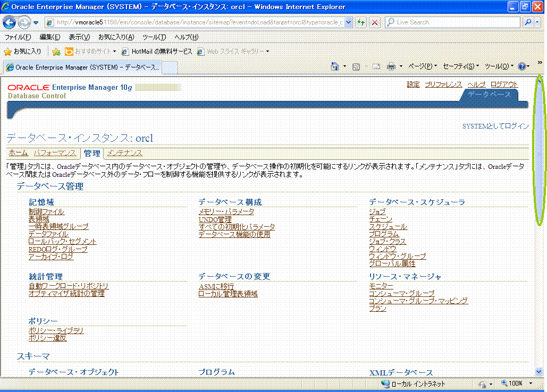This screenshot has height=392, width=547.
Task: Open the 表領域 link
Action: point(39,219)
